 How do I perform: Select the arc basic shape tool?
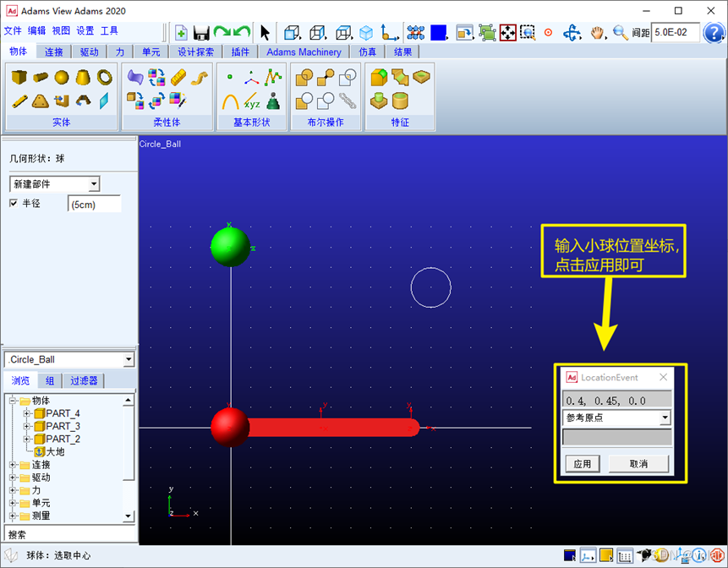230,101
